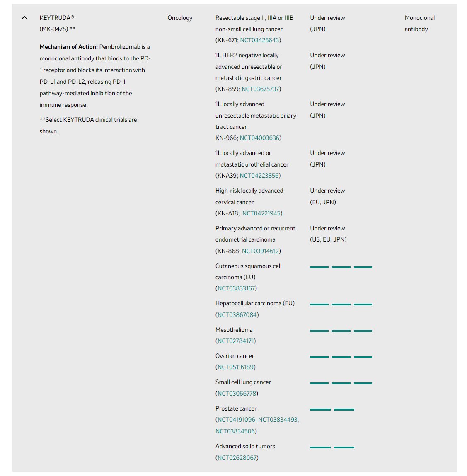This screenshot has width=467, height=476.
Task: Open the NCT03914612 endometrial carcinoma link
Action: (x=261, y=251)
